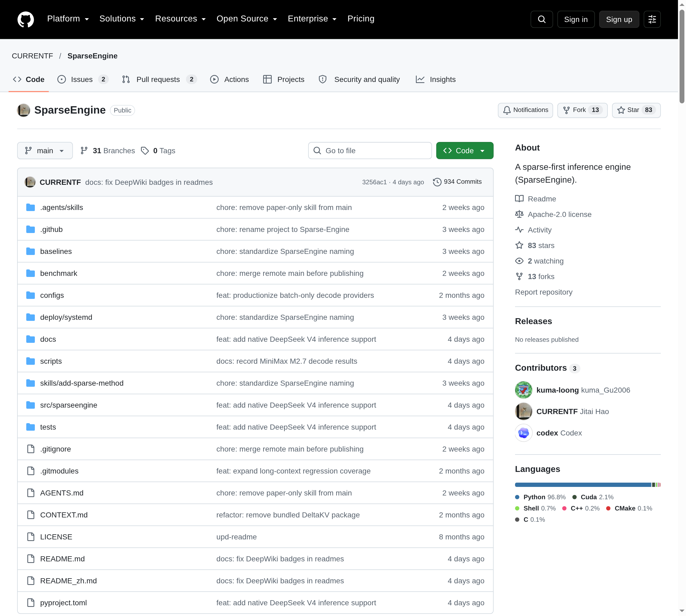Expand the green Code dropdown
This screenshot has width=686, height=616.
click(x=465, y=151)
